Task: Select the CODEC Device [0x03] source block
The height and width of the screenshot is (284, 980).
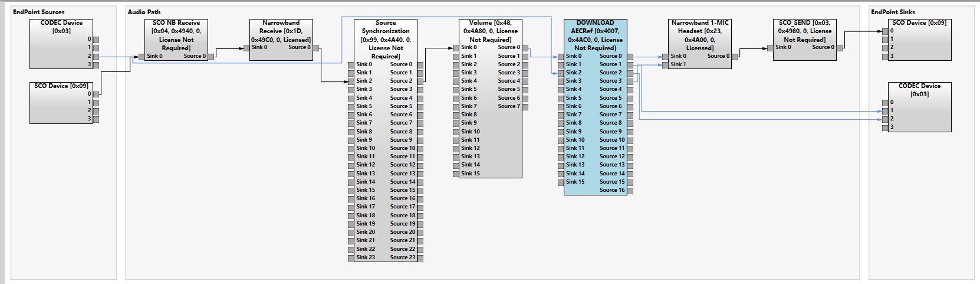Action: click(61, 44)
